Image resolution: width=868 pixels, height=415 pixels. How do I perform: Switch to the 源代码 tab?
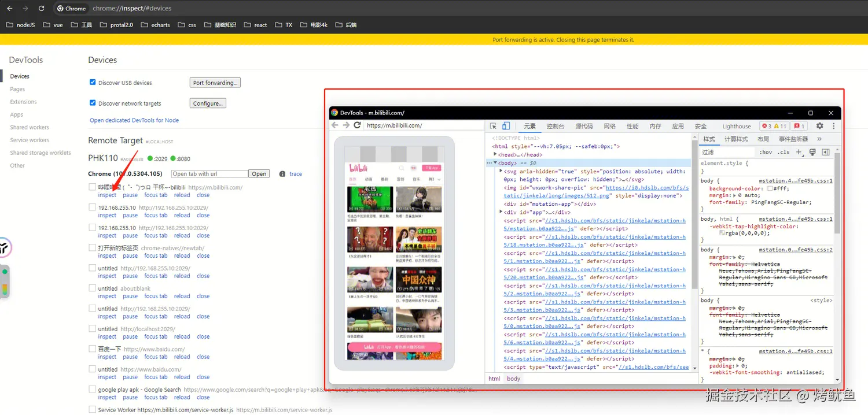[584, 126]
